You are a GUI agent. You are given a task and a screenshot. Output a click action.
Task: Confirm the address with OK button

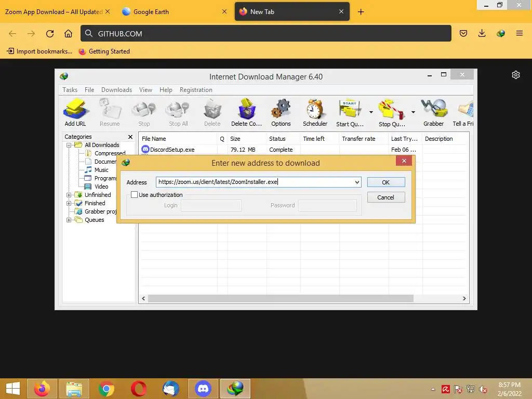pos(386,182)
